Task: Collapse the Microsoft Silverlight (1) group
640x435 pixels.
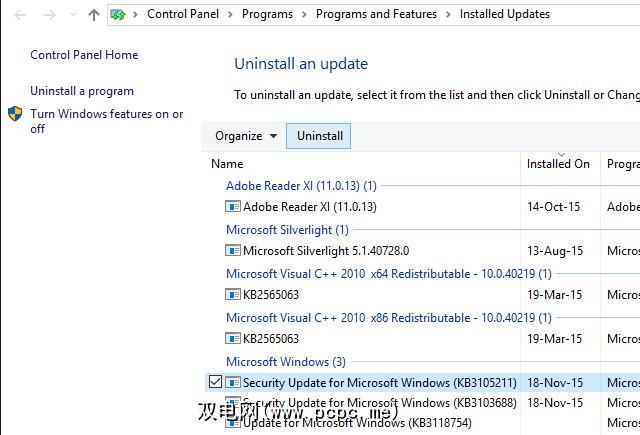Action: [287, 230]
